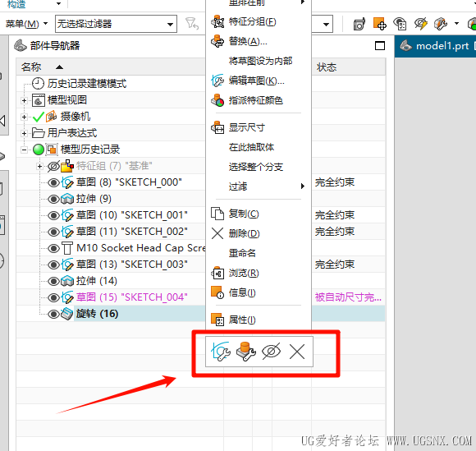Screen dimensions: 476x451
Task: Click the delete X icon in popup toolbar
Action: 297,352
